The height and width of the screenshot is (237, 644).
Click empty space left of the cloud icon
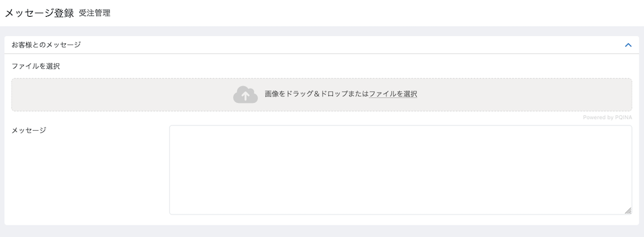pos(122,95)
